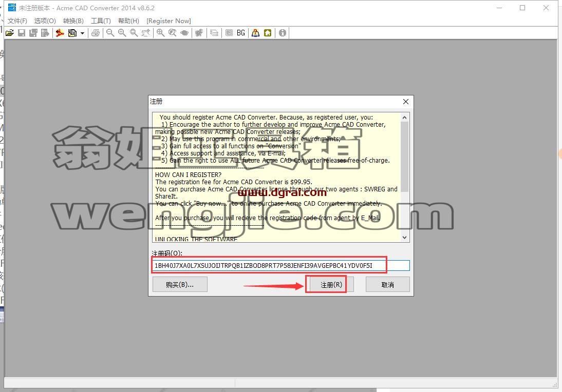This screenshot has width=562, height=392.
Task: Open the 转换(B) menu
Action: point(73,21)
